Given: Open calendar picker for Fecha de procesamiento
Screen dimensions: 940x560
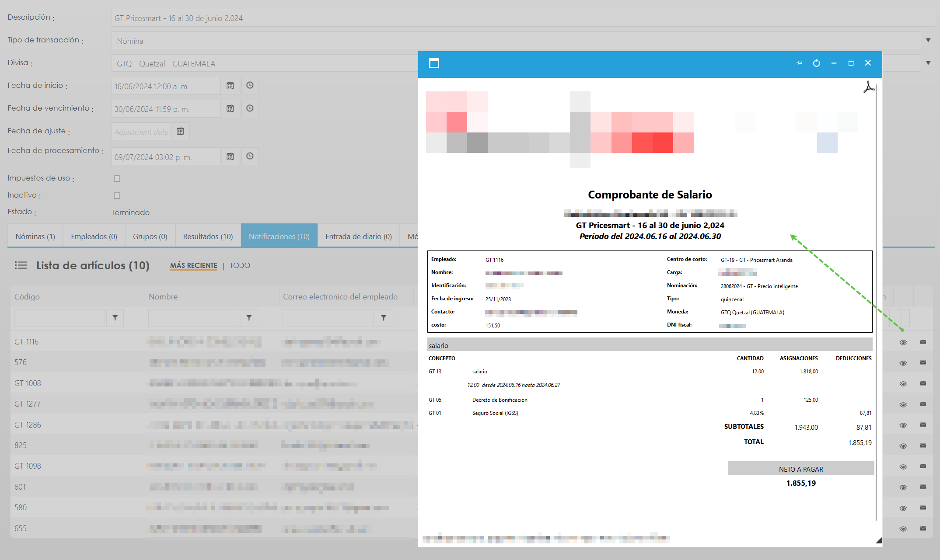Looking at the screenshot, I should coord(230,157).
